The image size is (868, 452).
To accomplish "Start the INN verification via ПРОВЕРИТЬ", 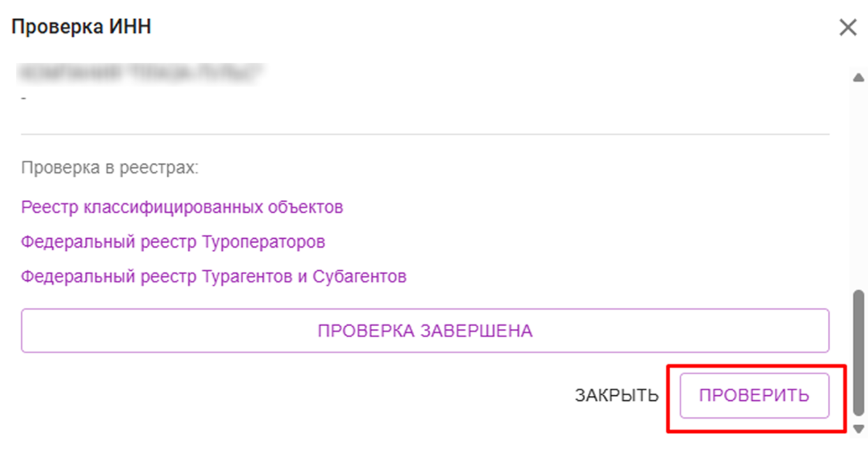I will pos(755,395).
